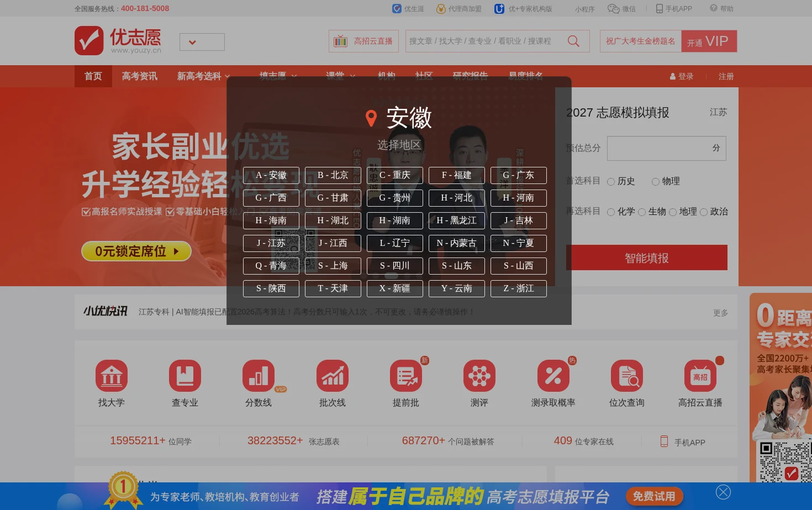Choose H - 黑龙江 region
812x510 pixels.
pos(457,220)
